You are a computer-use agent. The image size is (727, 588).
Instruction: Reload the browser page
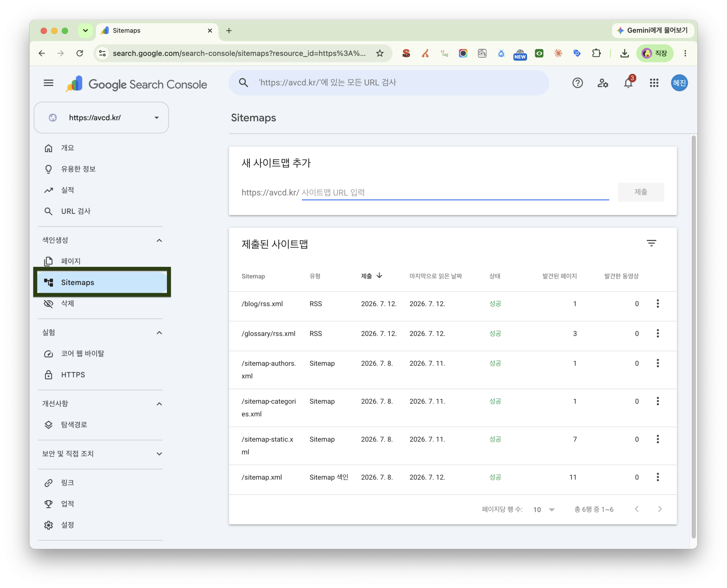tap(80, 53)
